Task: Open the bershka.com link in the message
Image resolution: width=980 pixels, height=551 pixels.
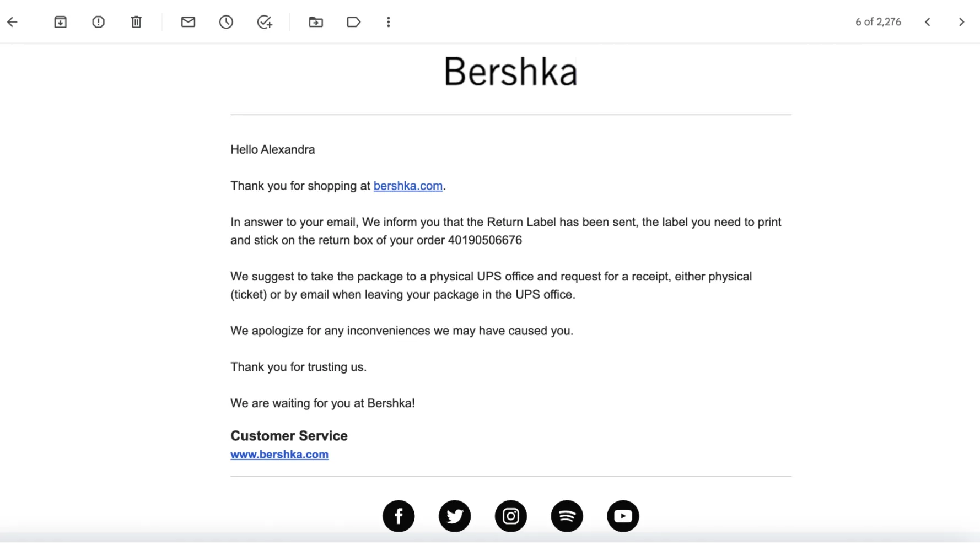Action: click(x=408, y=186)
